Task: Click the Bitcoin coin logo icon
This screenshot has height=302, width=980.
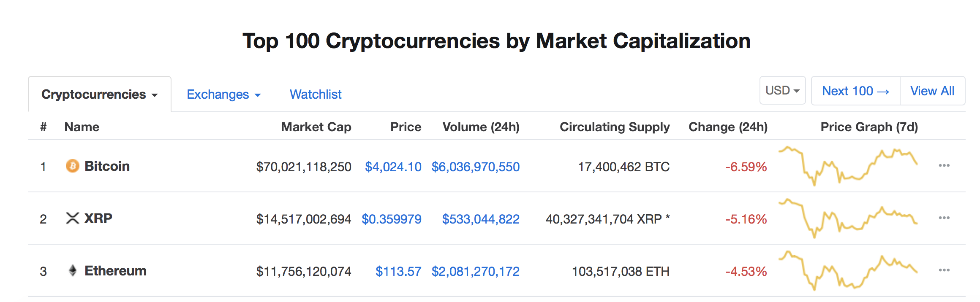Action: (x=73, y=166)
